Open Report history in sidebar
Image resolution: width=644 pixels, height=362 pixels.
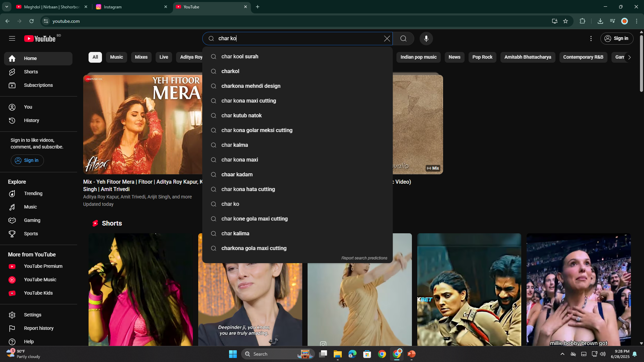click(38, 328)
